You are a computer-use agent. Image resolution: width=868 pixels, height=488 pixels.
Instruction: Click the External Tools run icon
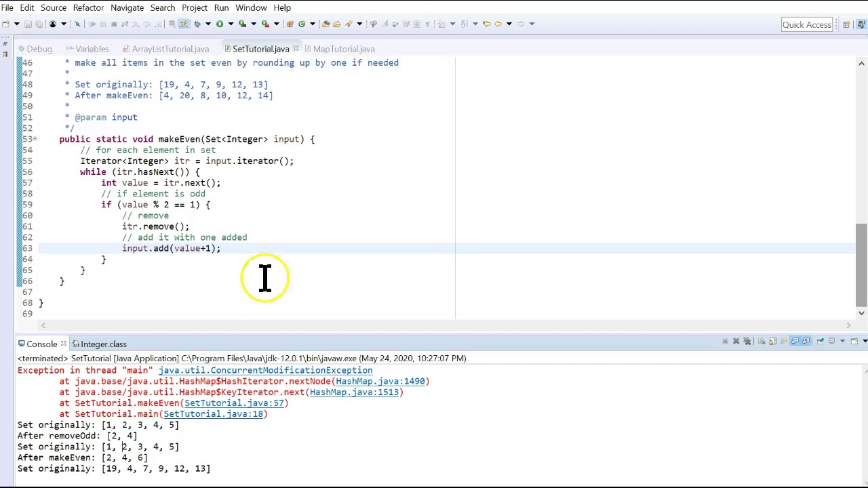[265, 24]
